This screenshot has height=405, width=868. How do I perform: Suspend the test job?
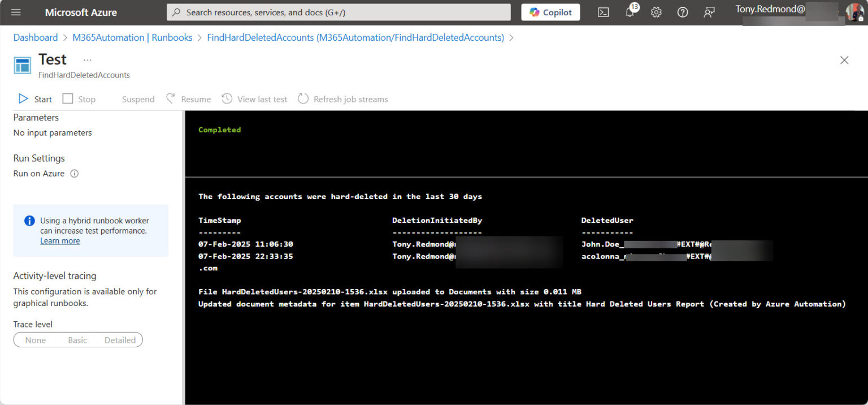point(138,99)
